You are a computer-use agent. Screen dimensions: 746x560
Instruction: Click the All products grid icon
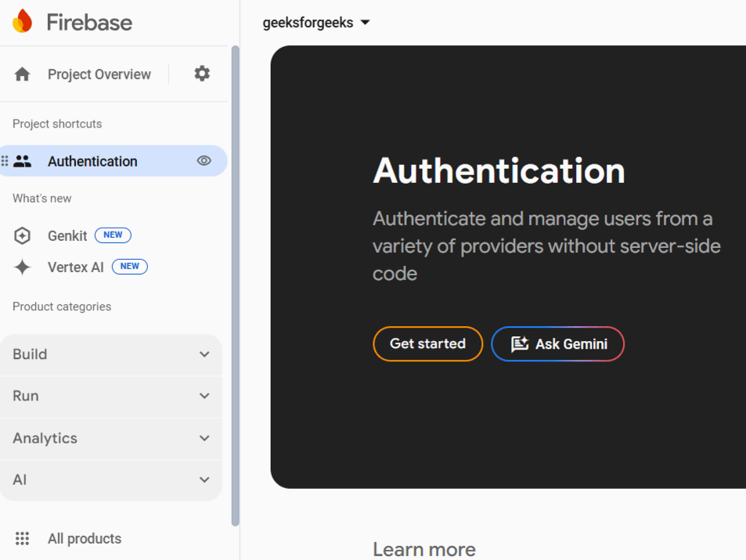pyautogui.click(x=23, y=539)
